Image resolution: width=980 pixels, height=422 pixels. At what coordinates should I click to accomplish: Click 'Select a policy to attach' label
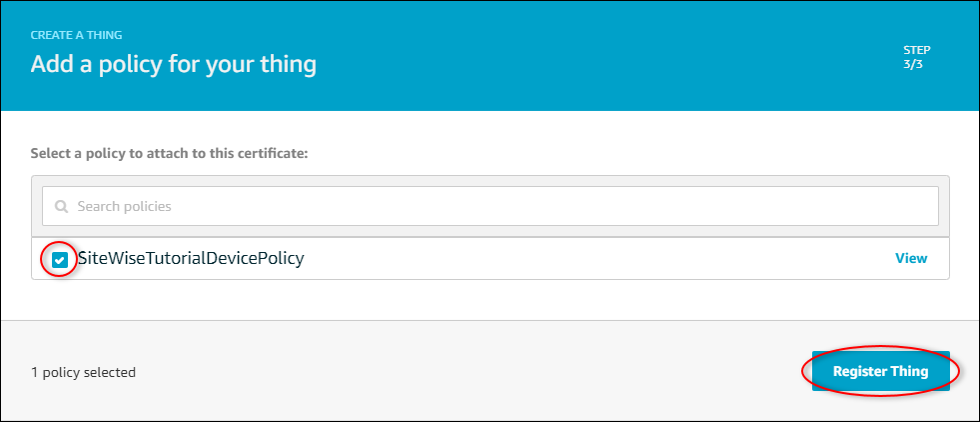click(x=168, y=154)
